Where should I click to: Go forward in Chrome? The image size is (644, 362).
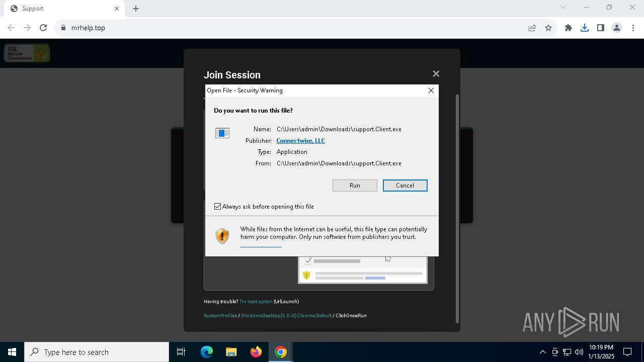tap(27, 28)
